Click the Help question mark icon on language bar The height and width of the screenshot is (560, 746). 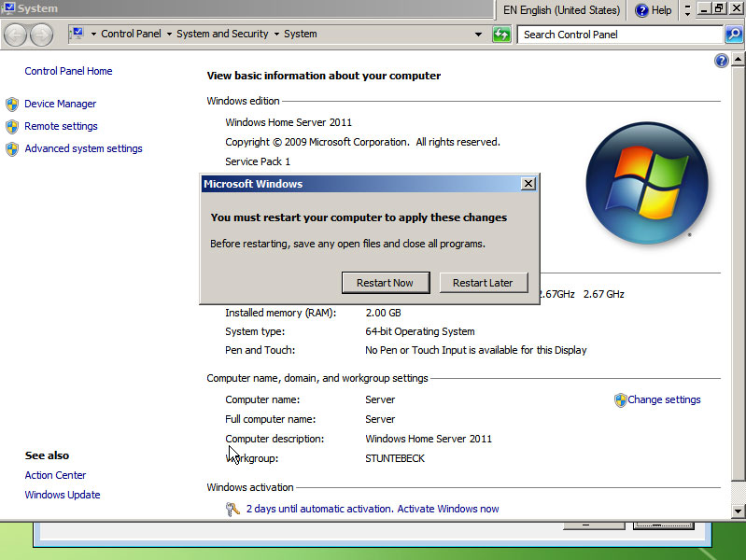641,10
